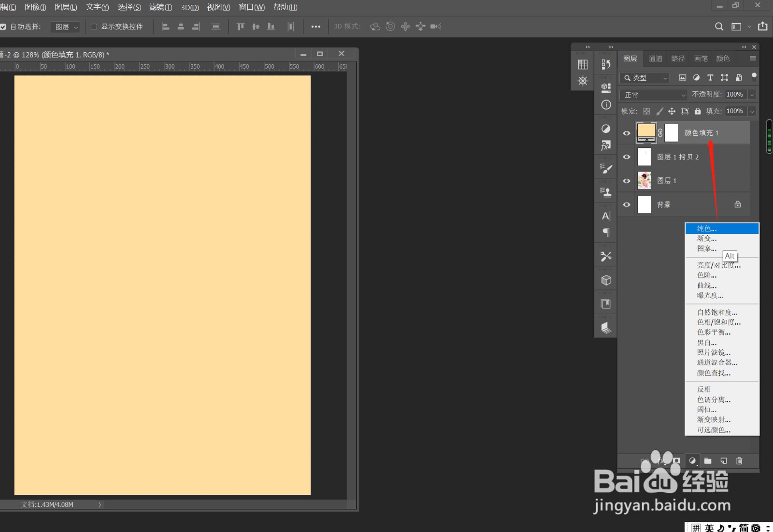Click the three-dot more options icon
Screen dimensions: 773x532
[x=316, y=27]
